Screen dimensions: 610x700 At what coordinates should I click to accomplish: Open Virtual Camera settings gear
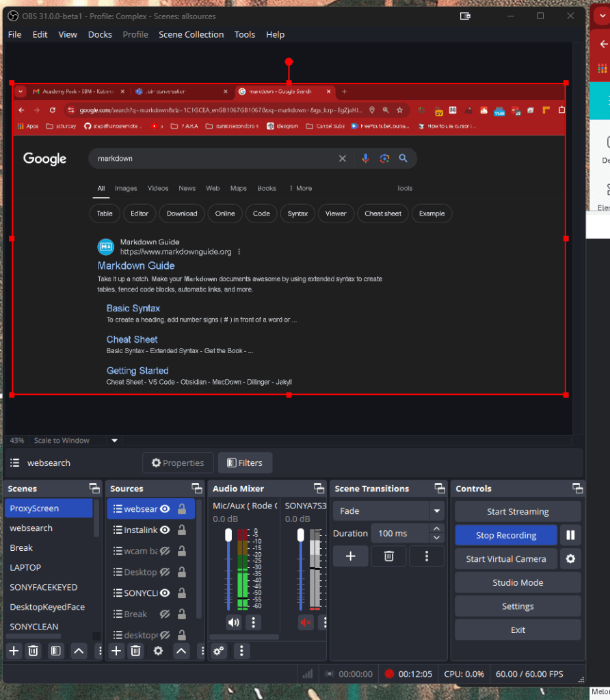570,559
